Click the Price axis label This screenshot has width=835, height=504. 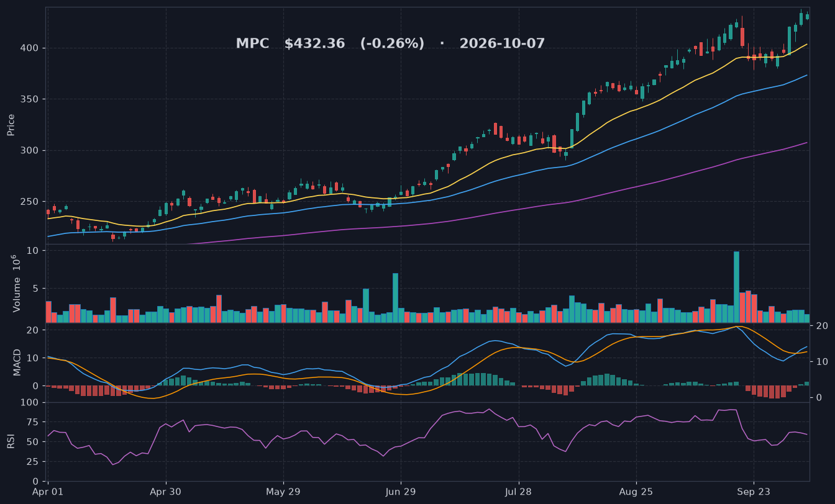click(11, 125)
